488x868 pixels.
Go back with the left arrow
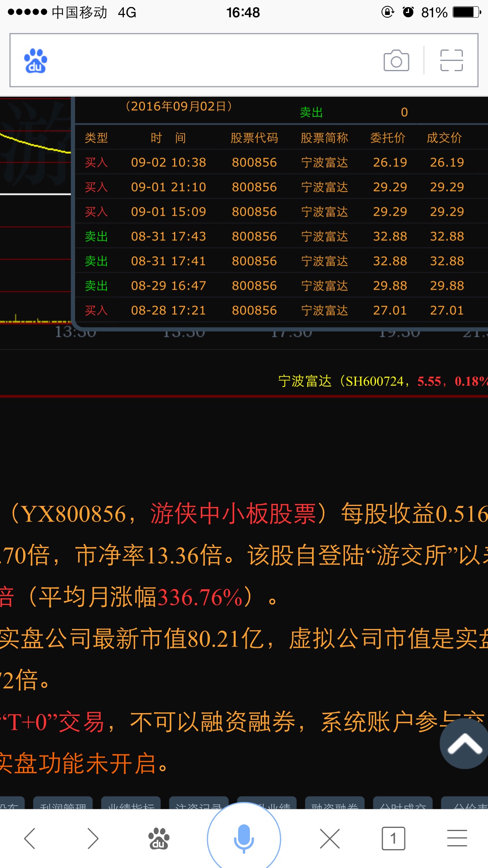click(x=30, y=838)
